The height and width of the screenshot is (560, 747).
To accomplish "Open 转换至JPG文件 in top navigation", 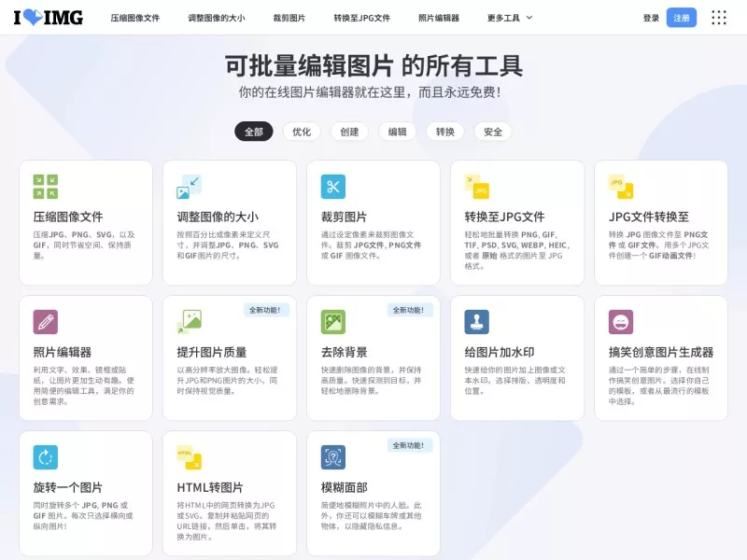I will [x=361, y=18].
